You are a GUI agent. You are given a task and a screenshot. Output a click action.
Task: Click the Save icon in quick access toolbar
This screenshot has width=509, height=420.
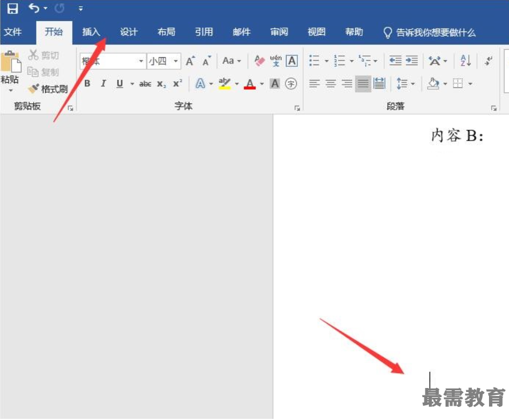(x=13, y=9)
